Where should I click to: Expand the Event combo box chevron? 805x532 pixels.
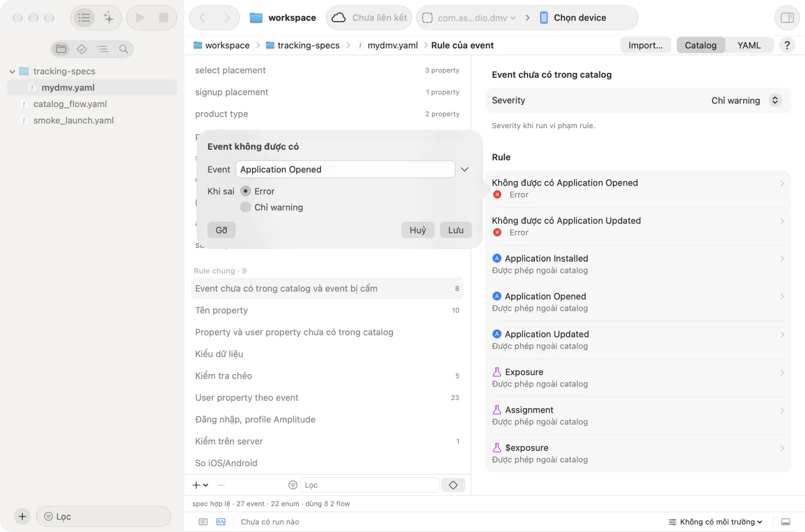pyautogui.click(x=464, y=169)
